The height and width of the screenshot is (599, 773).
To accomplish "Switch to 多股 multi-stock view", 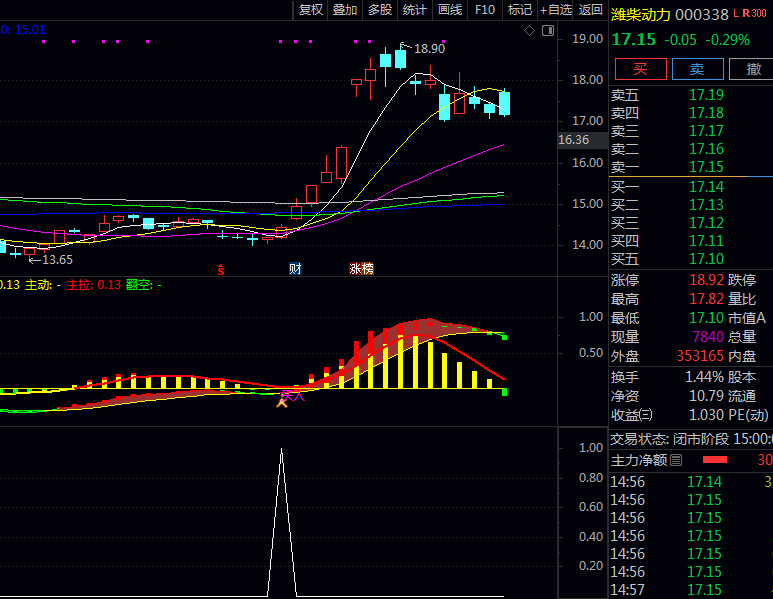I will 380,10.
